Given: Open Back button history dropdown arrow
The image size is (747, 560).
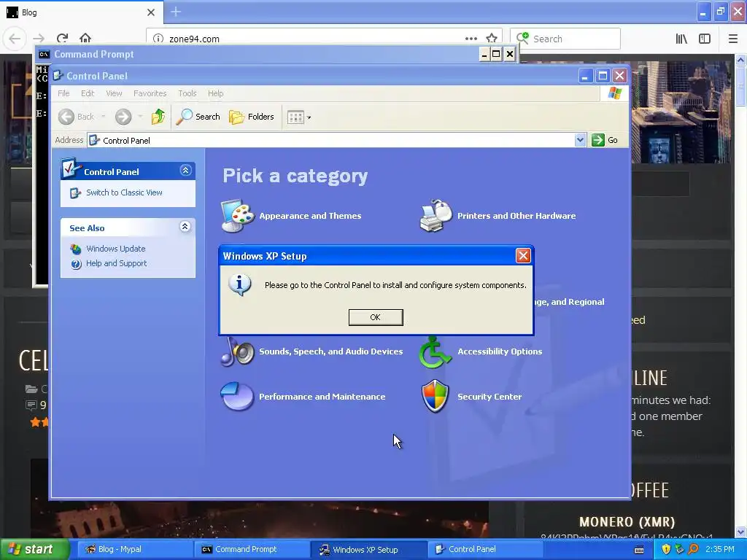Looking at the screenshot, I should [x=103, y=117].
